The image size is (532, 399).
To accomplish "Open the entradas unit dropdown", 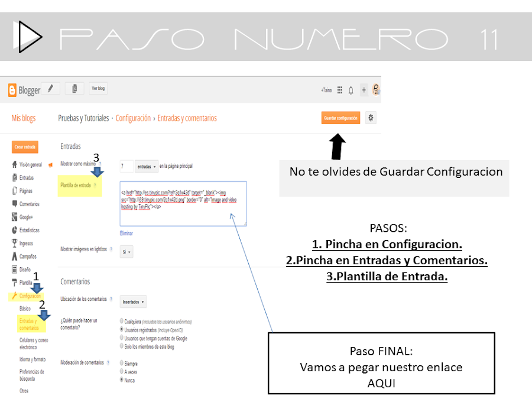I will (x=147, y=166).
